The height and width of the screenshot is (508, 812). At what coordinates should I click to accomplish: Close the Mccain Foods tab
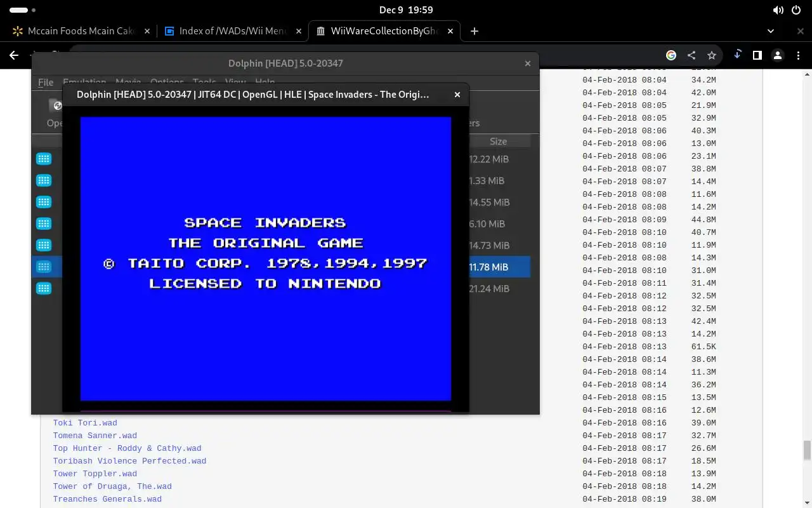point(147,30)
